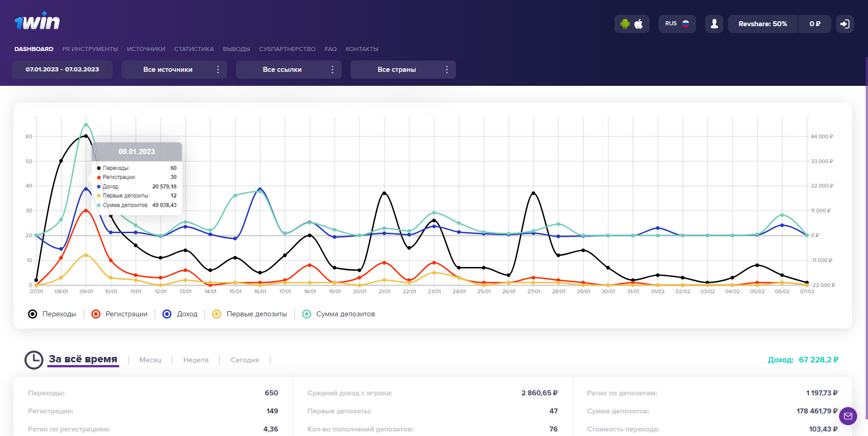Open the Все ссылки dropdown
This screenshot has height=436, width=868.
point(289,70)
